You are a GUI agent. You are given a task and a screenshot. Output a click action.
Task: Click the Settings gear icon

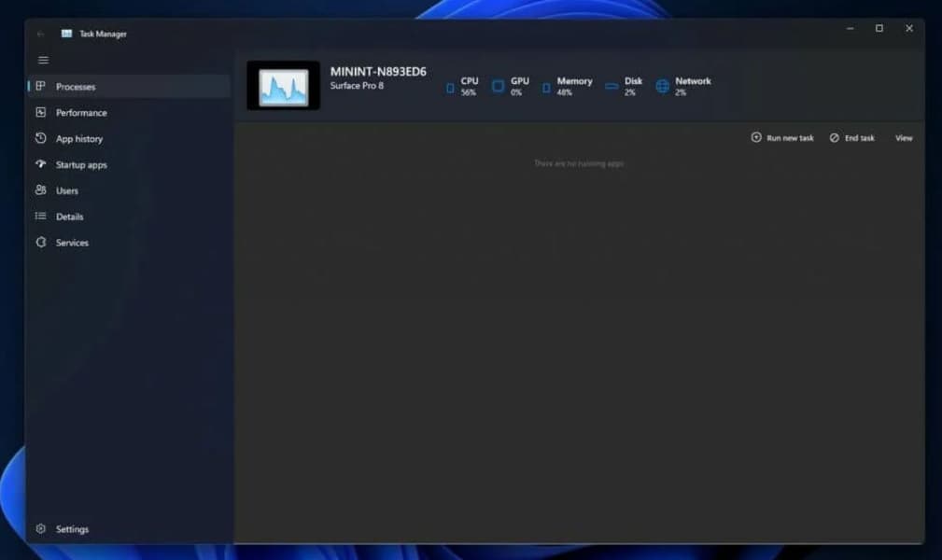coord(40,529)
